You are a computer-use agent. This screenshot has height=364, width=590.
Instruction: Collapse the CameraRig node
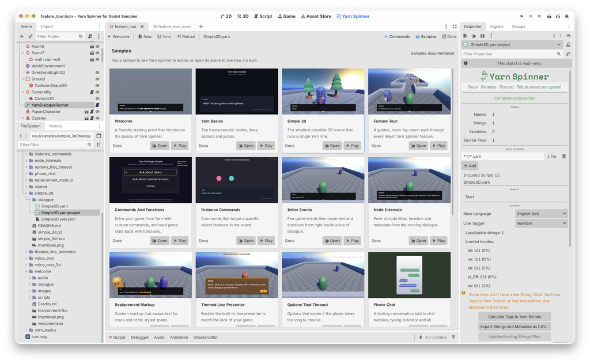23,92
